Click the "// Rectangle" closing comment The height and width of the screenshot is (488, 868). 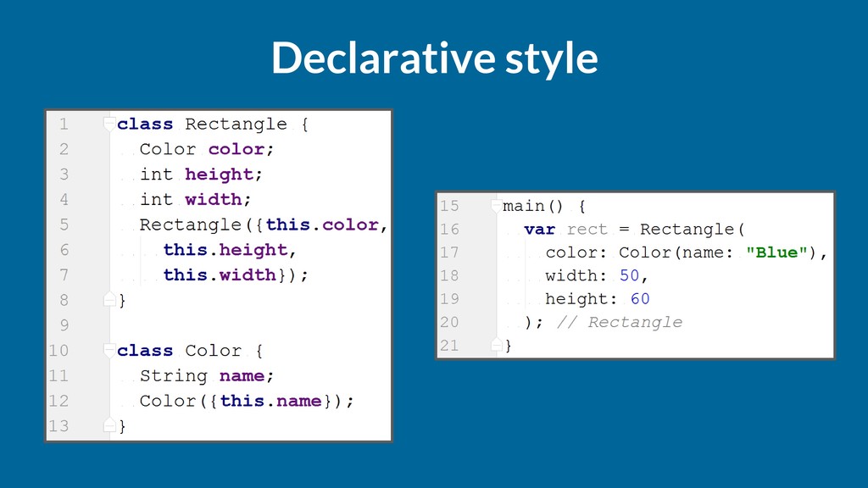[x=620, y=322]
